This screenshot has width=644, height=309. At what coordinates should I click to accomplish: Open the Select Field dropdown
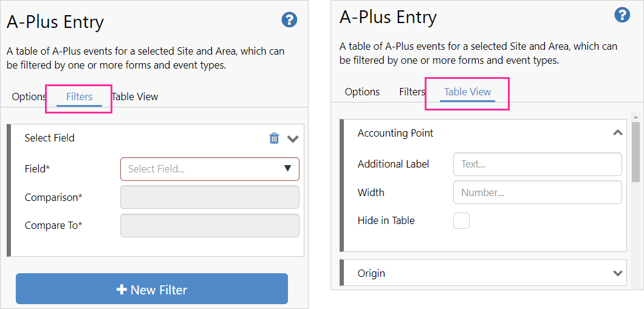210,169
